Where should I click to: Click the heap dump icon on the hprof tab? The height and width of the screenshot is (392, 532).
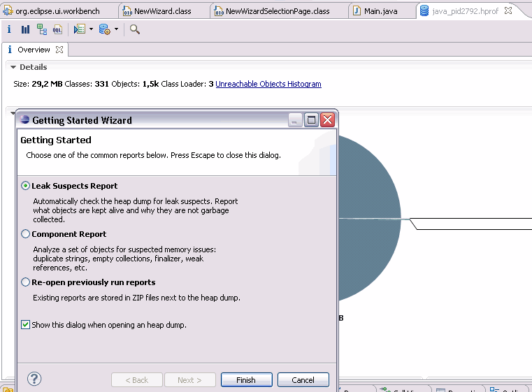click(424, 11)
